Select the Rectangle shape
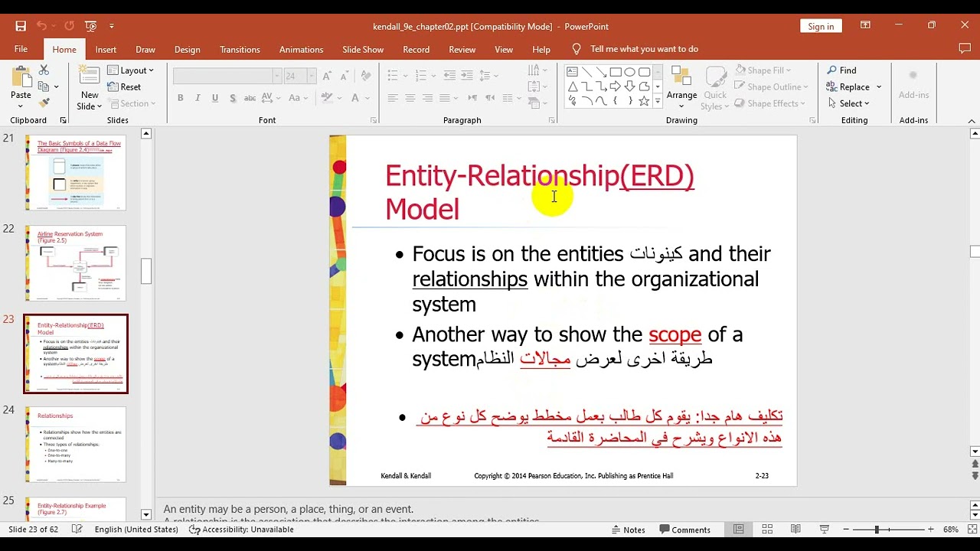This screenshot has width=980, height=551. click(x=616, y=72)
